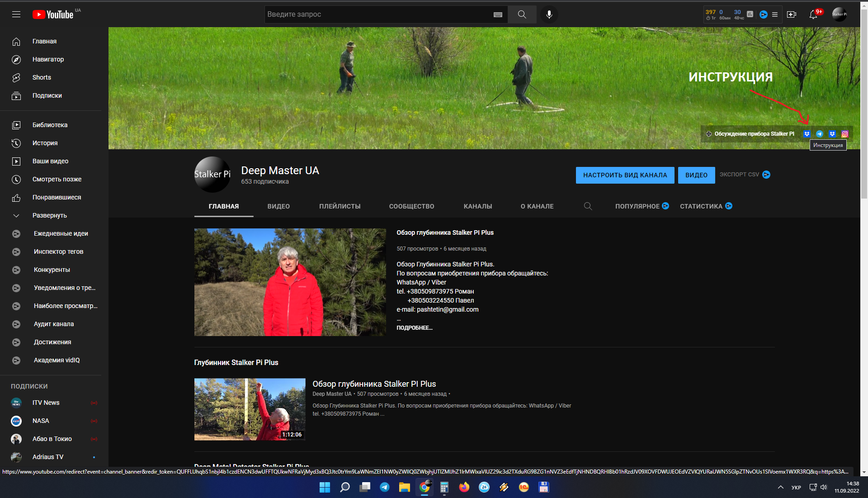Open the on-screen keyboard icon in search box
This screenshot has height=498, width=868.
pos(498,14)
